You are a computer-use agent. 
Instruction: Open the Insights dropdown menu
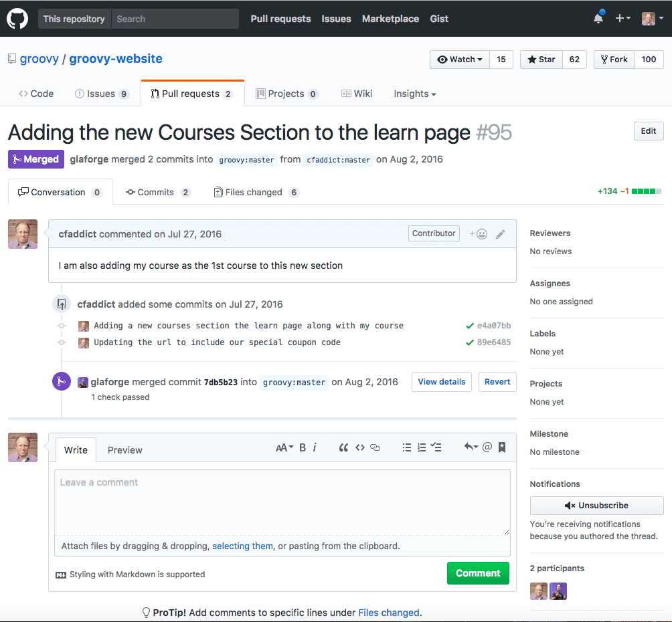(x=414, y=94)
